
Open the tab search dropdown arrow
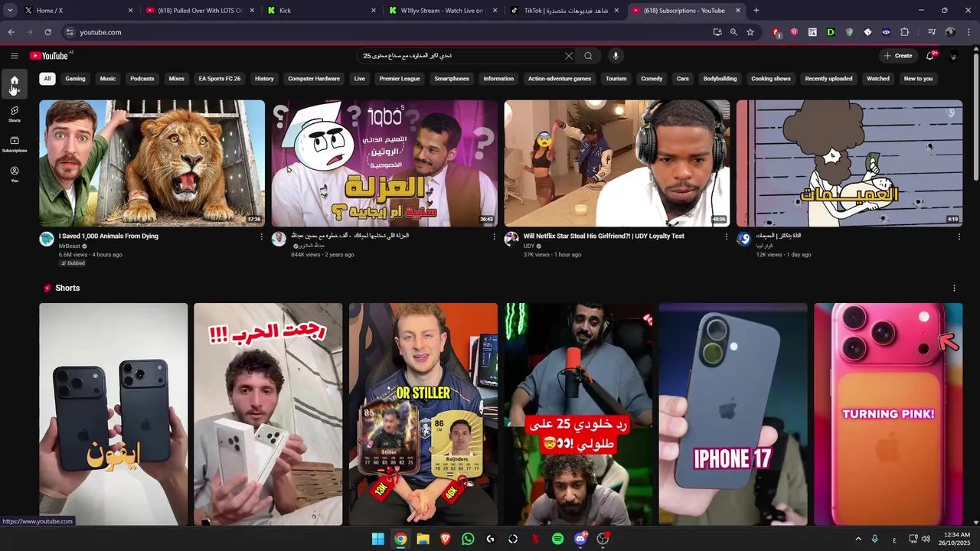[x=10, y=10]
